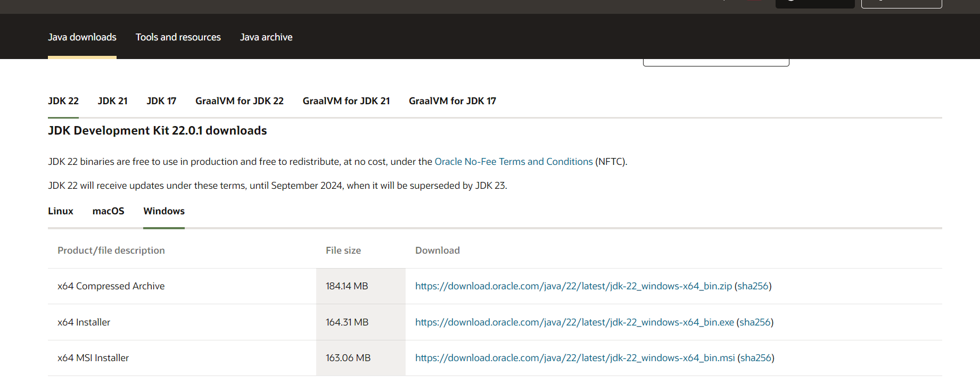Open the GraalVM for JDK 21 tab
Image resolution: width=980 pixels, height=392 pixels.
pyautogui.click(x=347, y=101)
